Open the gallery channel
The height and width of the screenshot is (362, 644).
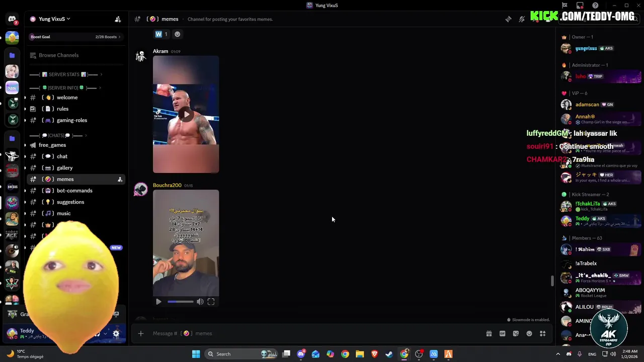coord(75,168)
